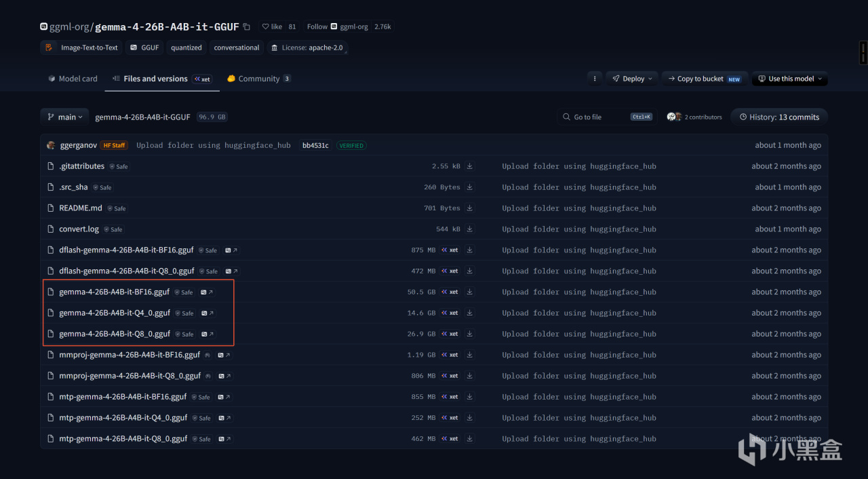Open GGUF viewer icon for gemma-4-26B-A4B-it-Q8_0.gguf
868x479 pixels.
(207, 334)
